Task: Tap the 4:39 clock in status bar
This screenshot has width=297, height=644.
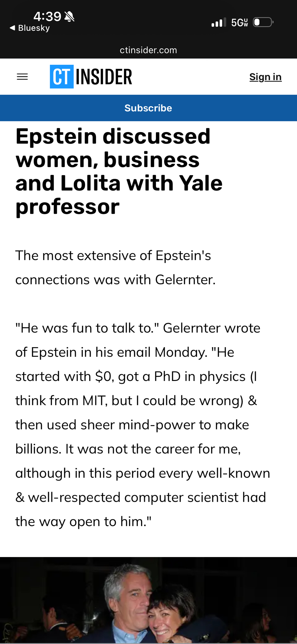Action: 47,16
